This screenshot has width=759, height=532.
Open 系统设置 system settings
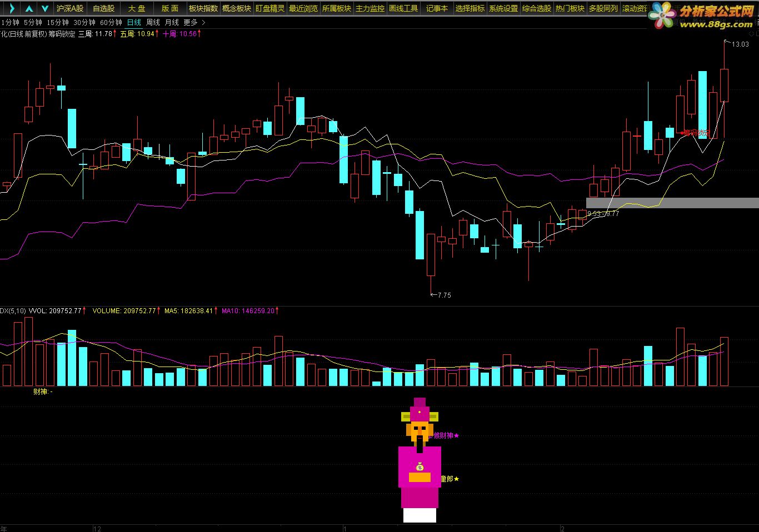[503, 8]
